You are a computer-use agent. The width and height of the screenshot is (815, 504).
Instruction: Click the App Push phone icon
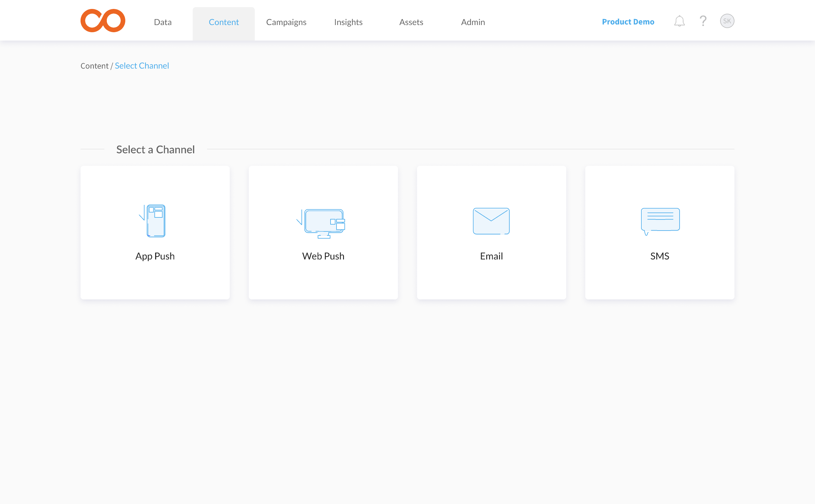click(152, 221)
